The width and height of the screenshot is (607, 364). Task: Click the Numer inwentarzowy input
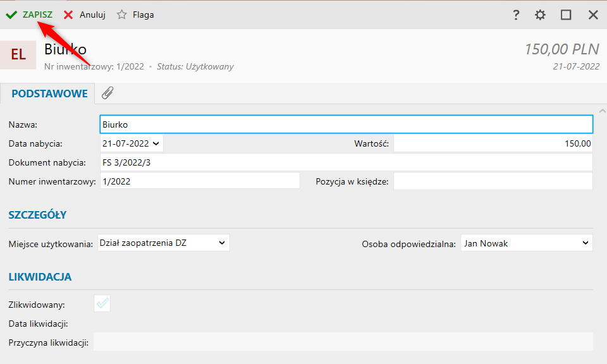tap(200, 181)
